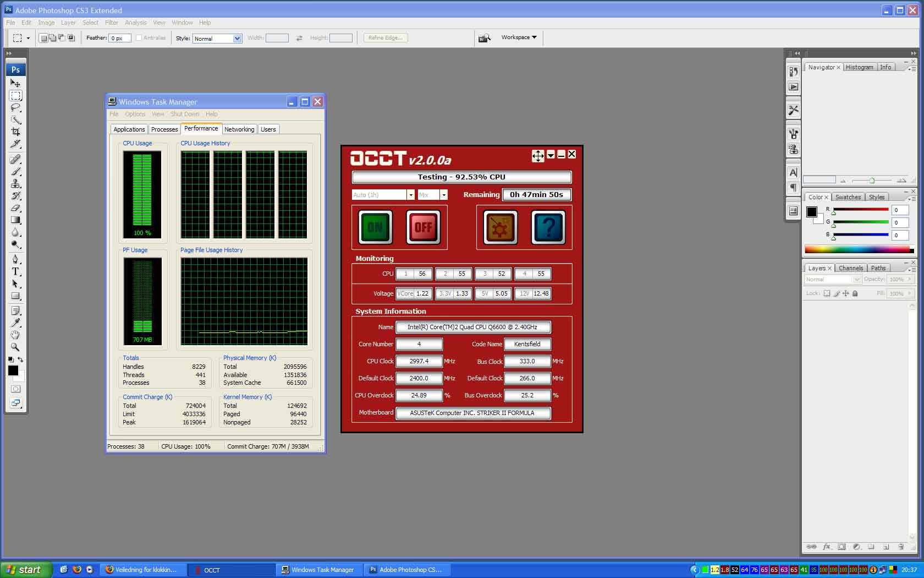Select the Pen tool

[15, 259]
